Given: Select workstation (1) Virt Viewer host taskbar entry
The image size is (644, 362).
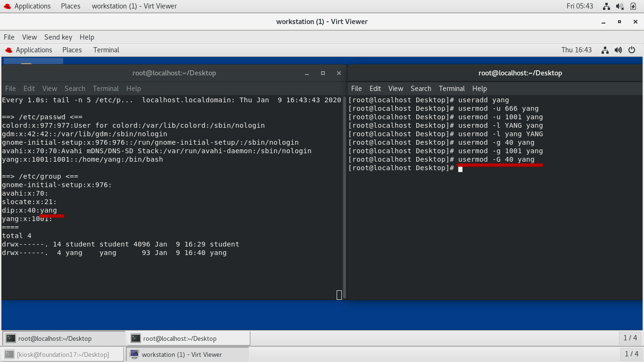Looking at the screenshot, I should pyautogui.click(x=187, y=354).
